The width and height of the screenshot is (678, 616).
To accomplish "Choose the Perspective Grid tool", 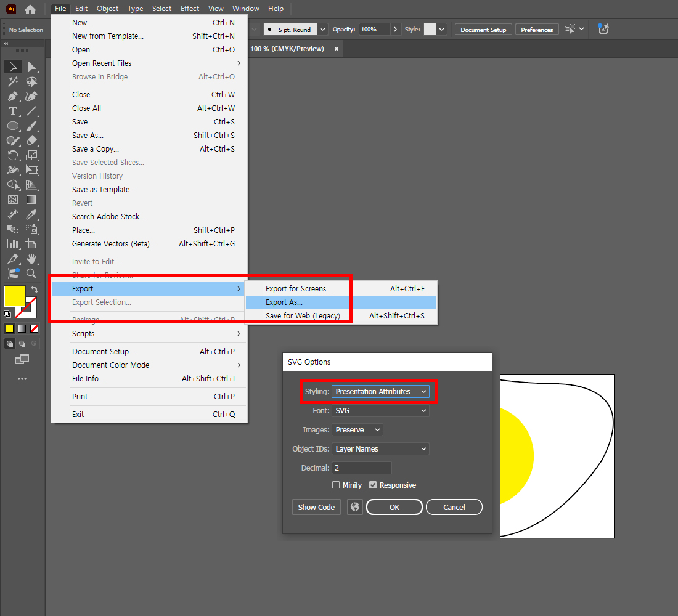I will (31, 185).
